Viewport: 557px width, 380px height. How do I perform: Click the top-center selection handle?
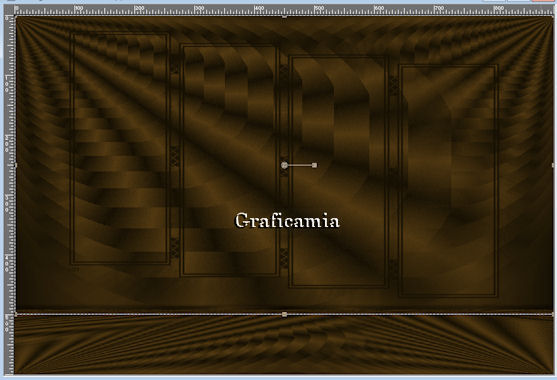click(x=284, y=16)
